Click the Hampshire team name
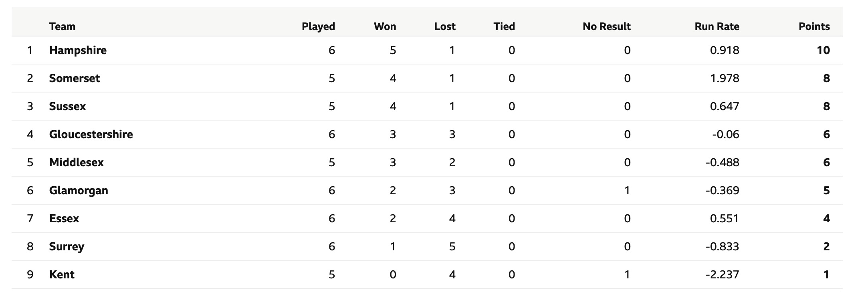The image size is (868, 294). [78, 50]
